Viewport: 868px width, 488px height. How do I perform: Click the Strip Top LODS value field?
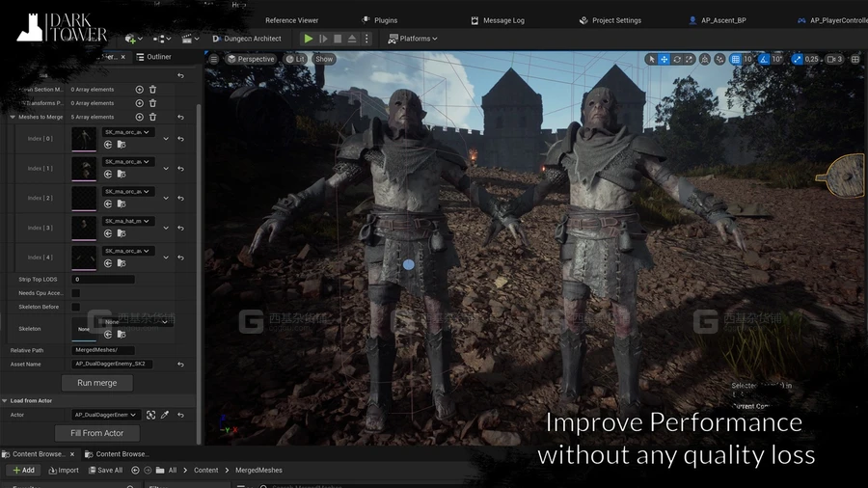[103, 280]
